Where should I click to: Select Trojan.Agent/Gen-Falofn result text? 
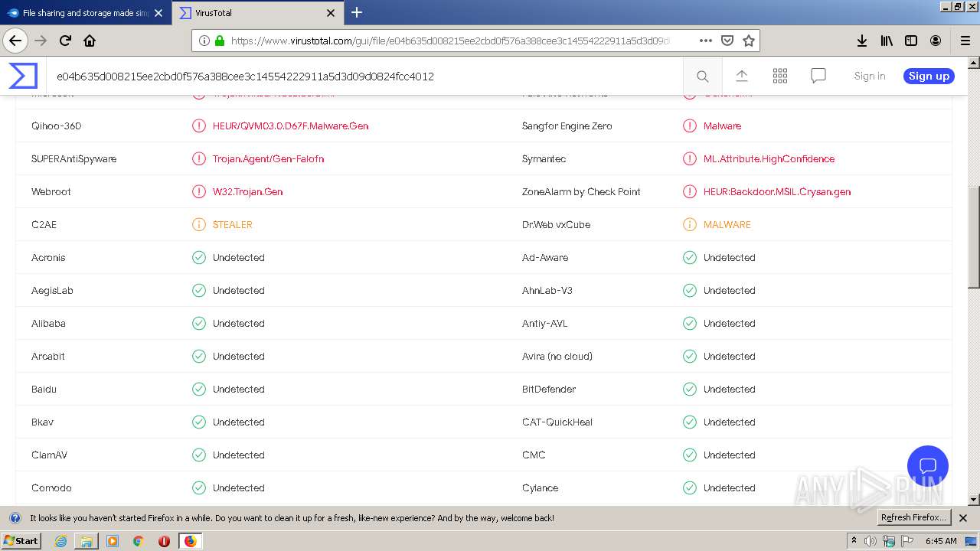[268, 158]
